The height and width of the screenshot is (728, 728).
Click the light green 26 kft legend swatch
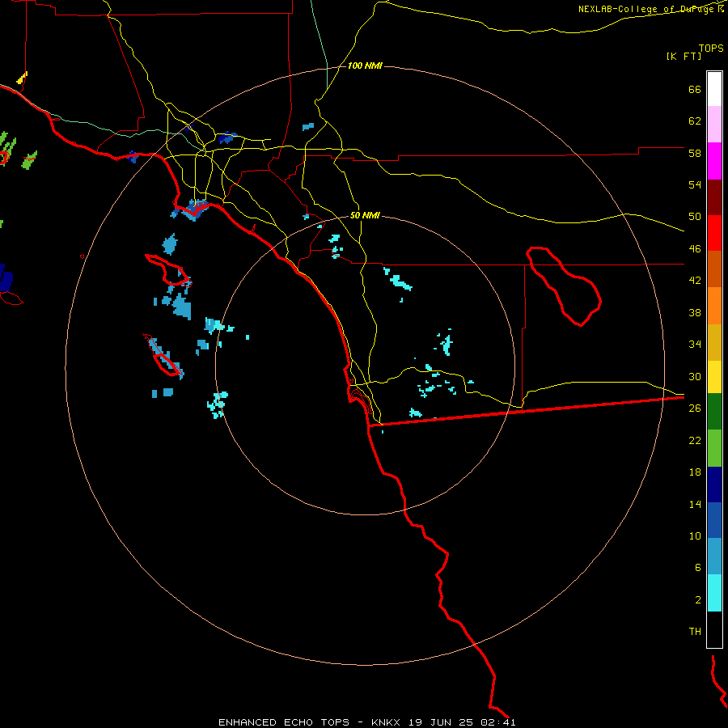coord(714,448)
